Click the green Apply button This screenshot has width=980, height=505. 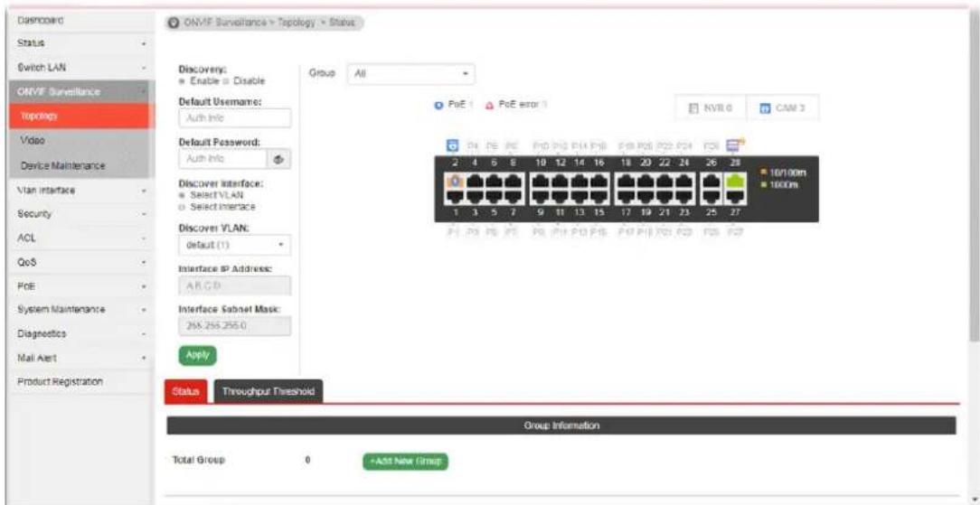tap(197, 355)
